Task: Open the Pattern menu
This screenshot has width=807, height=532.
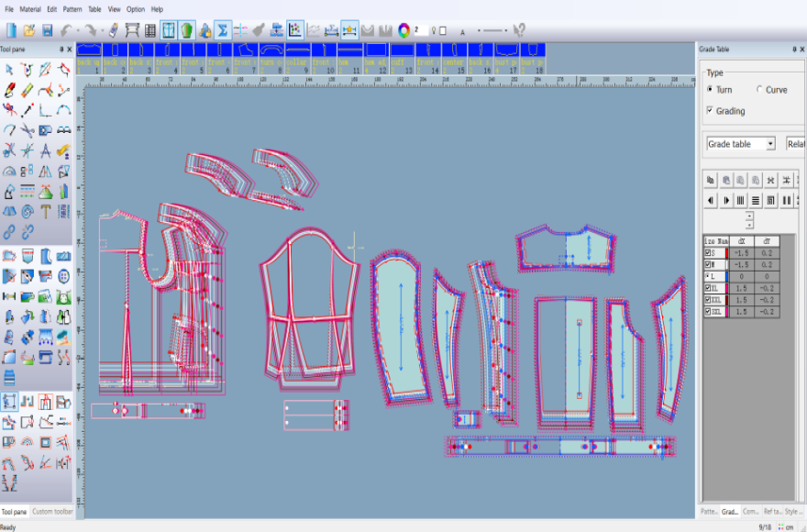Action: pyautogui.click(x=72, y=8)
